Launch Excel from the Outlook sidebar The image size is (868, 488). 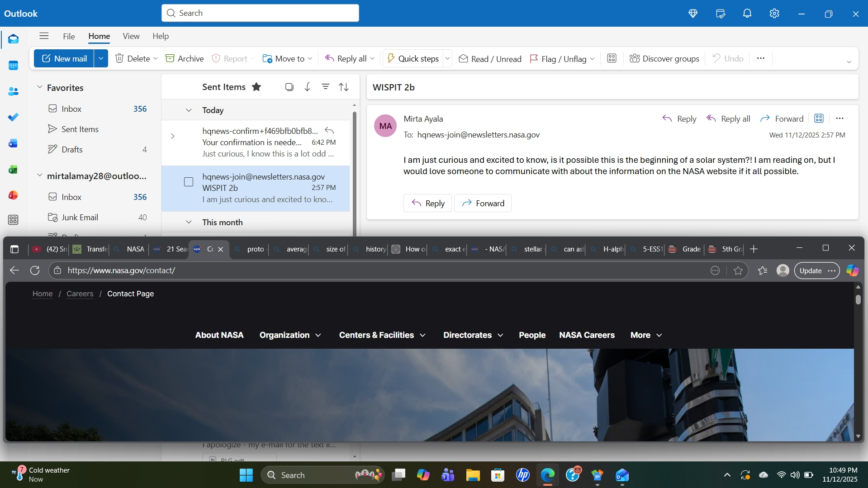(13, 170)
